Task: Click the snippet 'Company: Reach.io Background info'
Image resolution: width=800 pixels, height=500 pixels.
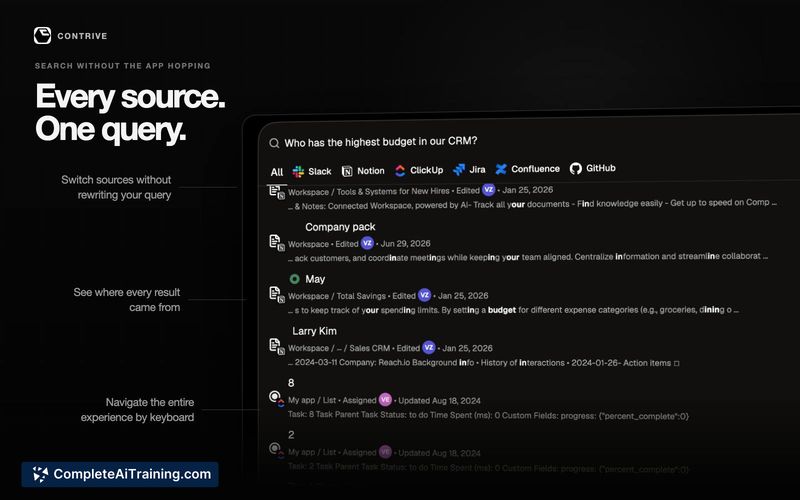Action: coord(484,363)
